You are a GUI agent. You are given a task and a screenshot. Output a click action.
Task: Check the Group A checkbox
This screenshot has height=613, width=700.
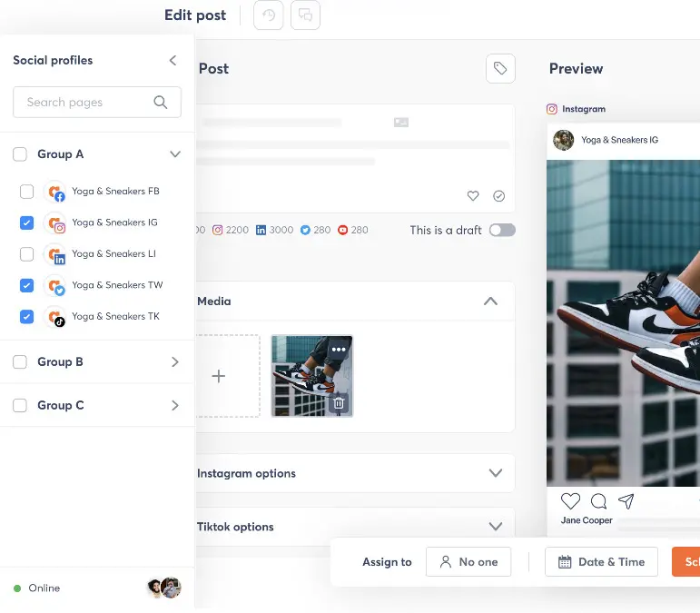(x=20, y=154)
